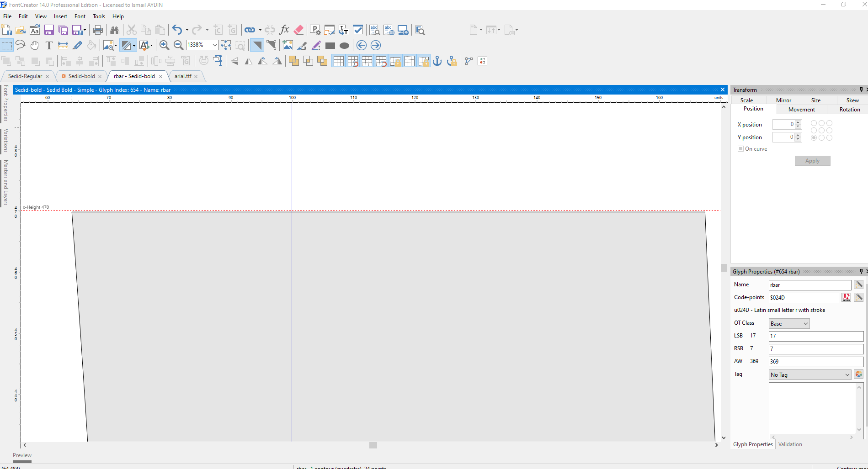Click the Apply button in Transform panel

812,161
